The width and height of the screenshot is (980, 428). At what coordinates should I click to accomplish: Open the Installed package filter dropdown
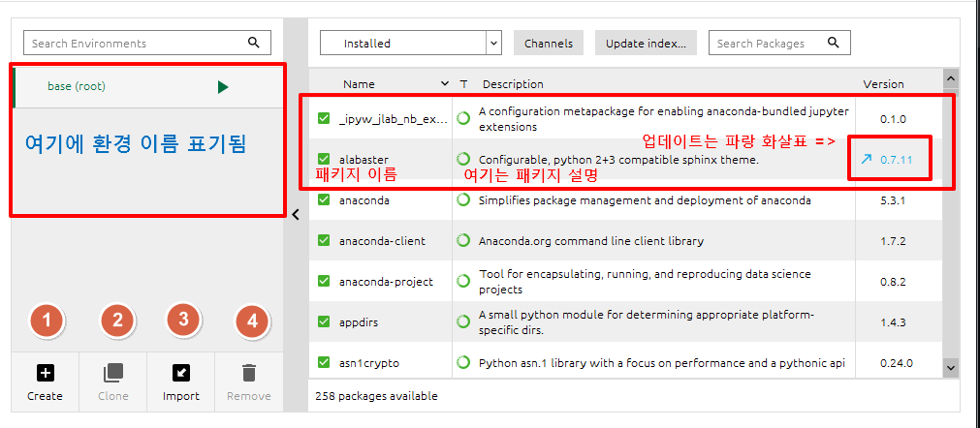pyautogui.click(x=411, y=43)
